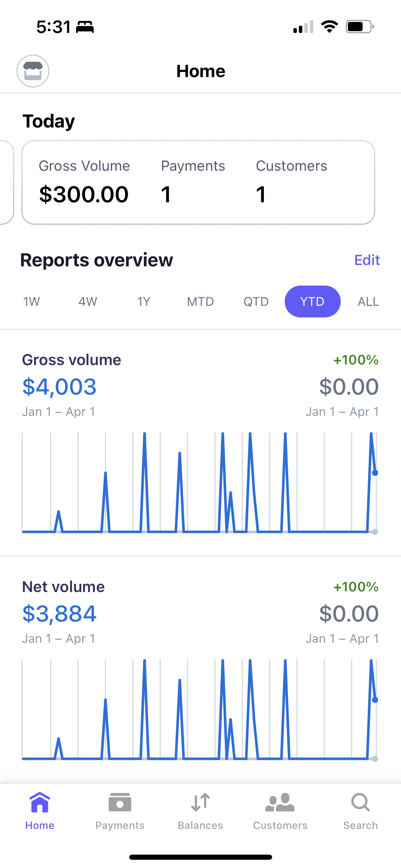This screenshot has width=401, height=868.
Task: Open the Customers people icon
Action: pos(280,803)
